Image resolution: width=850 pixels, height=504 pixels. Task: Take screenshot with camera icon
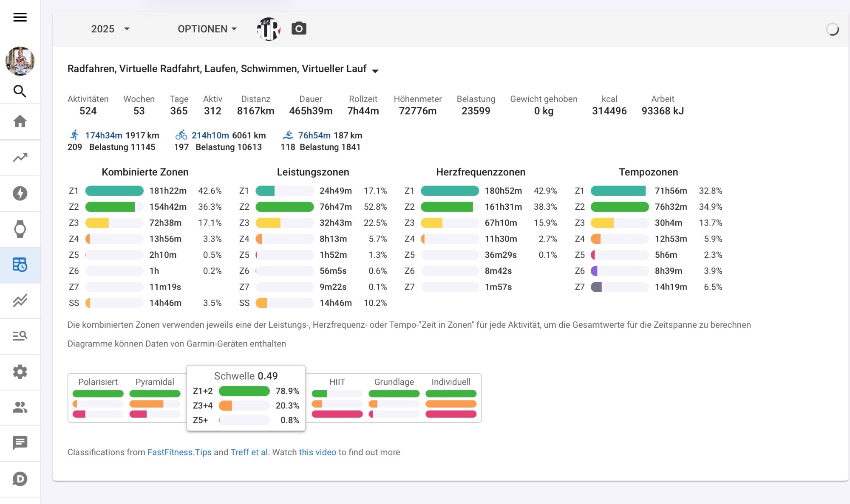(x=299, y=28)
